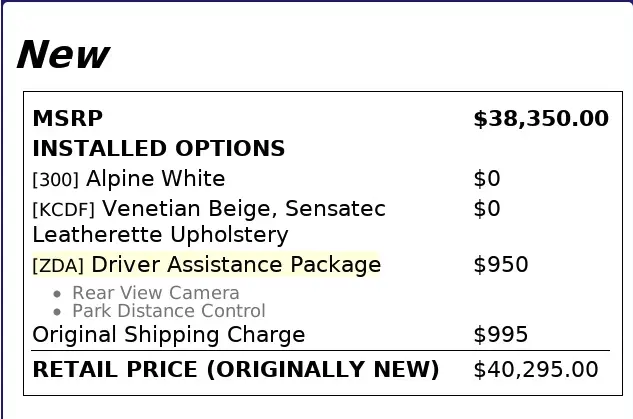Click the $38,350.00 MSRP amount
This screenshot has width=633, height=419.
[x=540, y=119]
